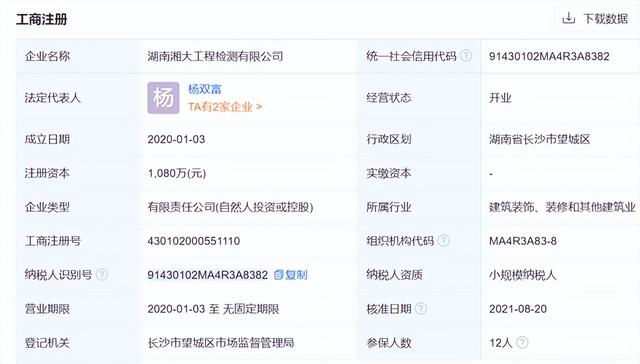
Task: Click the district value 湖南省长沙市望城区
Action: pyautogui.click(x=540, y=140)
